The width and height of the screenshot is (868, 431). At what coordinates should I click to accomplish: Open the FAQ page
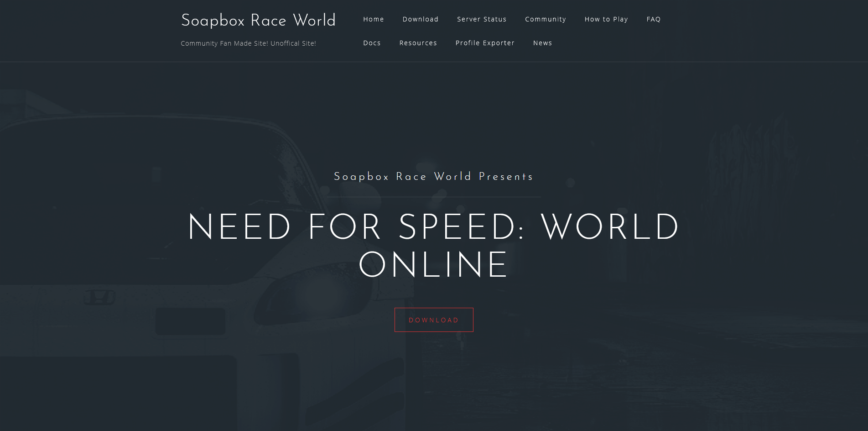pos(653,19)
